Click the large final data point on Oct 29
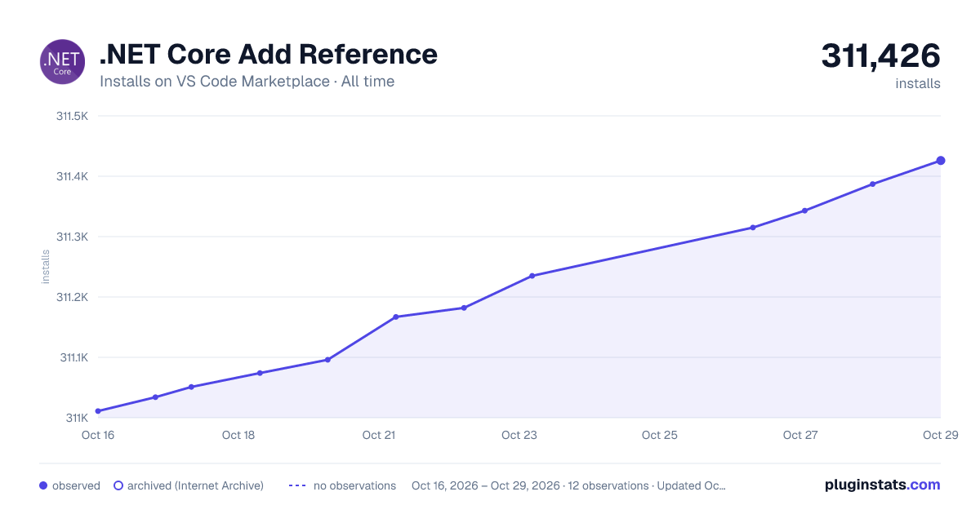This screenshot has height=514, width=980. pyautogui.click(x=941, y=161)
